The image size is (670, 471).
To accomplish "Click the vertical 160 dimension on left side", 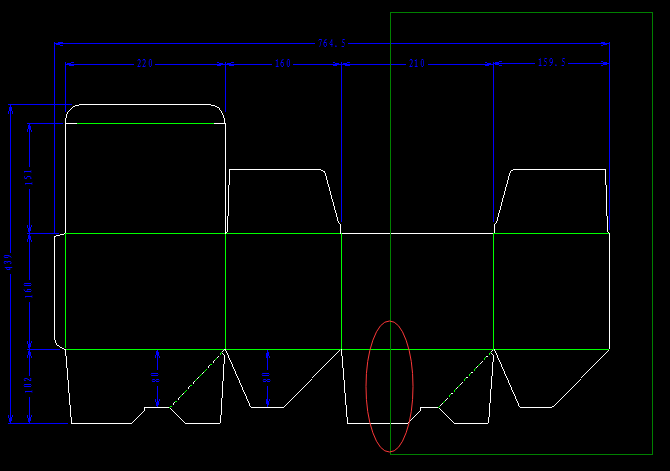I will pos(29,291).
